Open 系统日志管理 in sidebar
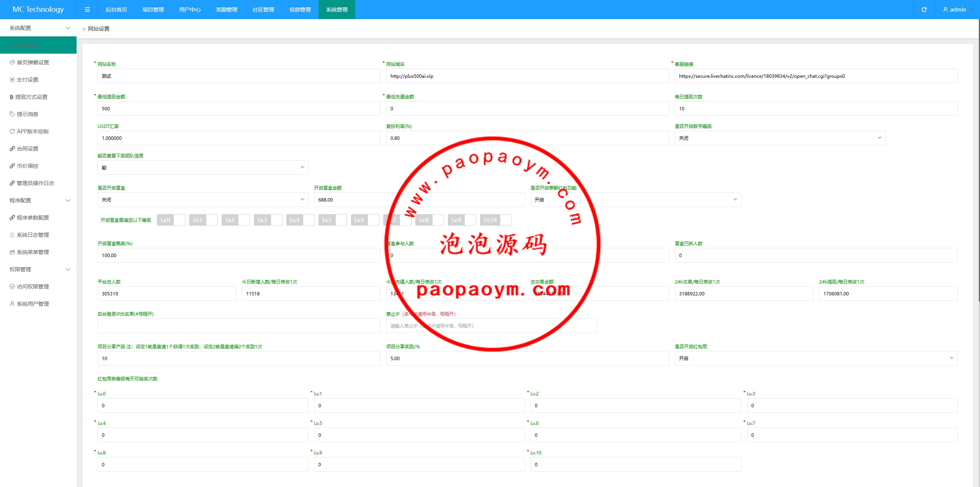The image size is (980, 487). tap(38, 235)
